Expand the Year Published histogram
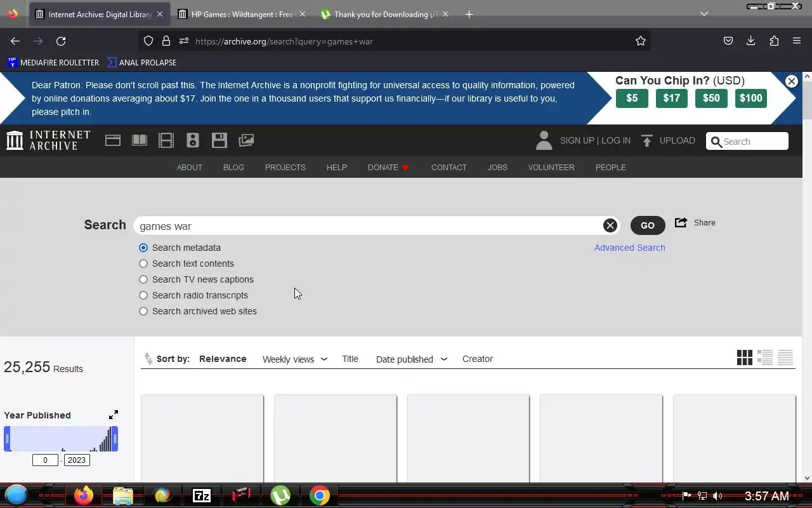The height and width of the screenshot is (508, 812). (114, 415)
